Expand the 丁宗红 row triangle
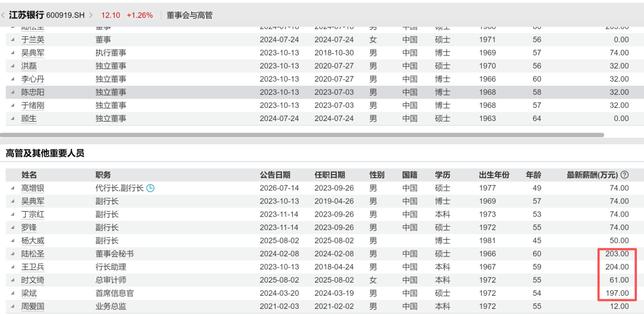Viewport: 644px width, 316px height. (x=13, y=215)
